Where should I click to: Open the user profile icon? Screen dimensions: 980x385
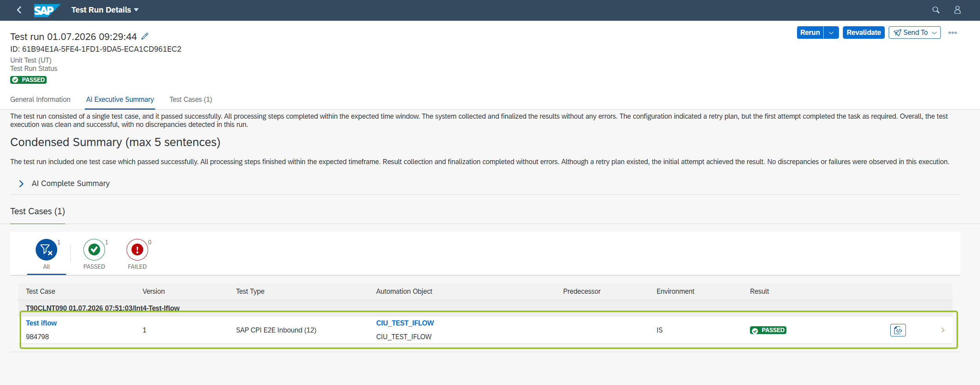pos(957,10)
